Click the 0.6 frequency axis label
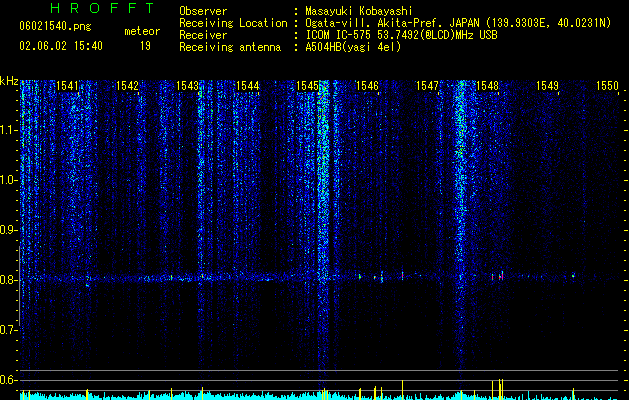Viewport: 629px width, 400px height. coord(9,380)
